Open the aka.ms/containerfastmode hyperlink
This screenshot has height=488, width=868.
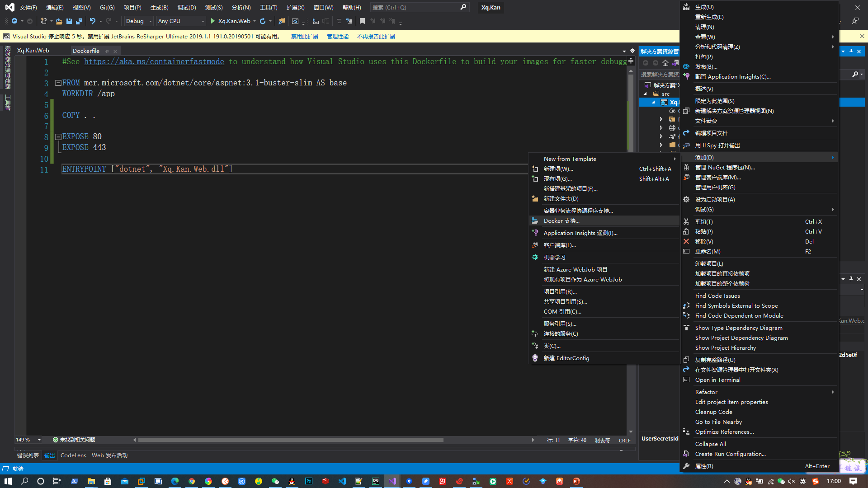tap(154, 61)
